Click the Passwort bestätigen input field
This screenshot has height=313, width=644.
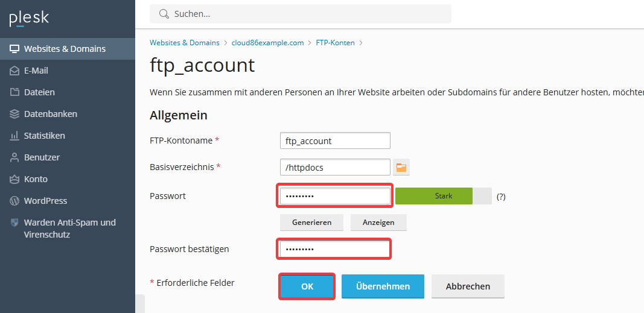[x=334, y=249]
